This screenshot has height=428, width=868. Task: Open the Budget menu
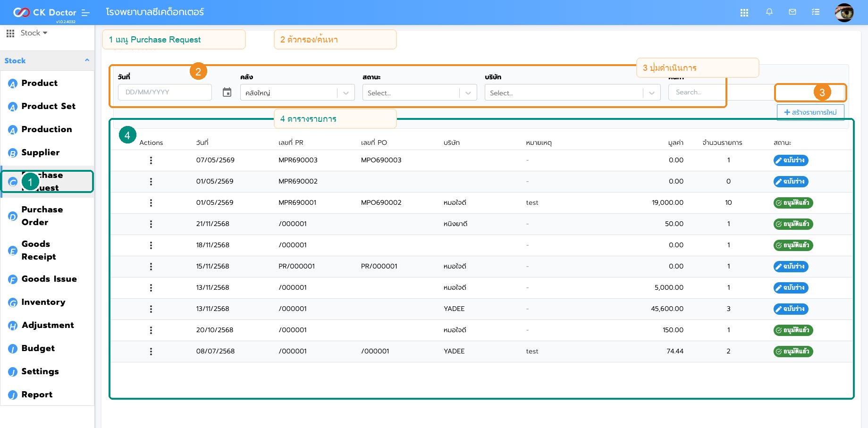[x=38, y=348]
